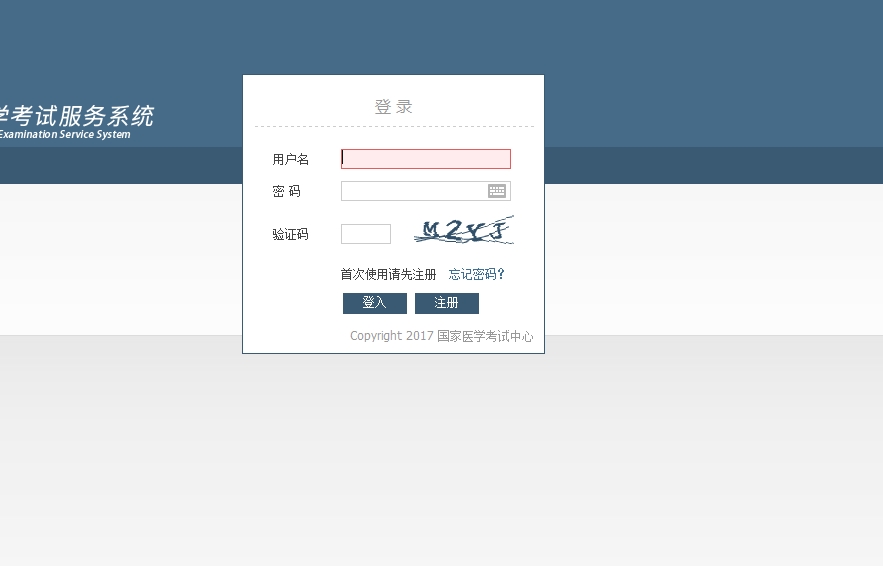Click inside the 密码 password field
The image size is (883, 566).
tap(413, 191)
